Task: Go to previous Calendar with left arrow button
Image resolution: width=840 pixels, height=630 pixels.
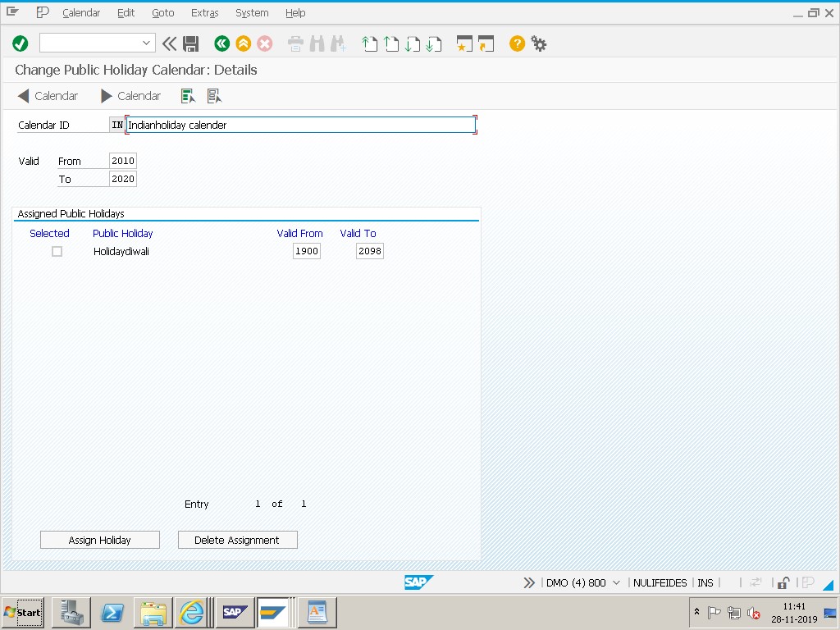Action: click(x=48, y=96)
